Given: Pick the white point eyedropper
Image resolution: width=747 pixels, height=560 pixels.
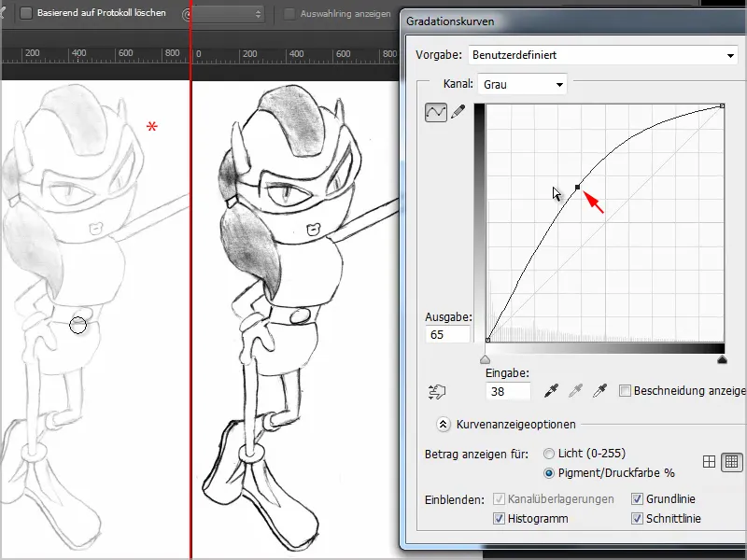Looking at the screenshot, I should 599,391.
